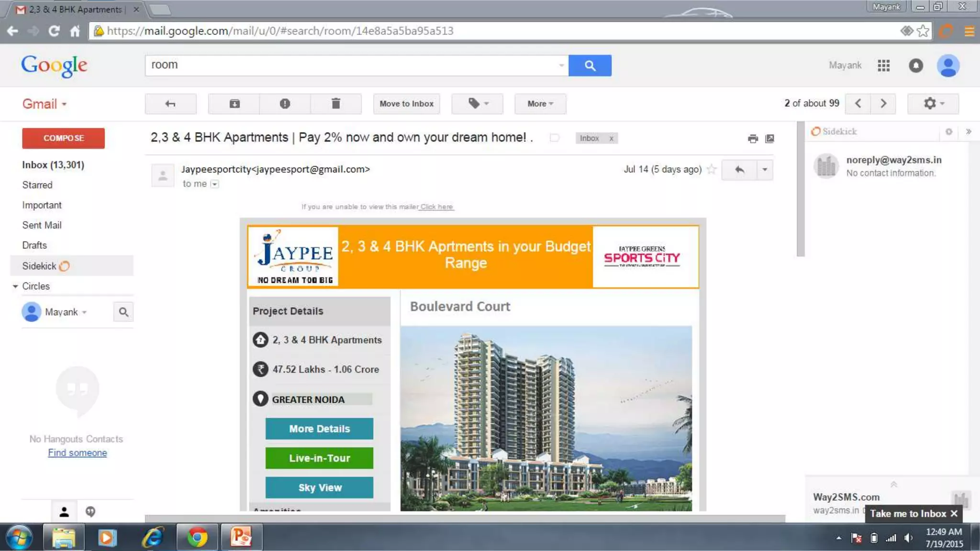Report spam using the exclamation icon

click(x=285, y=104)
